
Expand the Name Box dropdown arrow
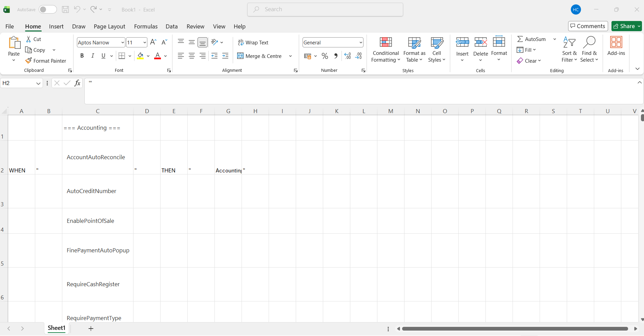point(38,83)
